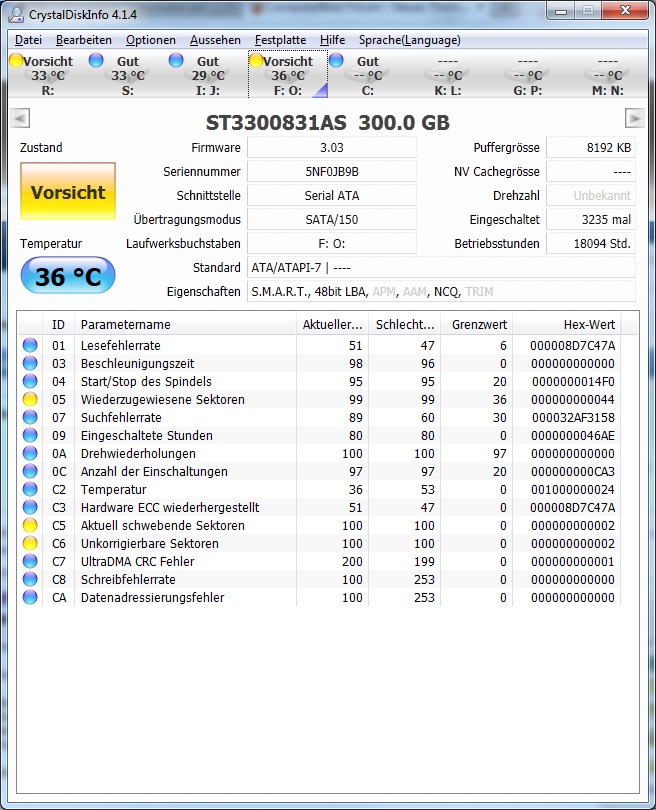This screenshot has width=656, height=810.
Task: Click the status icon for Drehwiederholungen
Action: [x=30, y=454]
